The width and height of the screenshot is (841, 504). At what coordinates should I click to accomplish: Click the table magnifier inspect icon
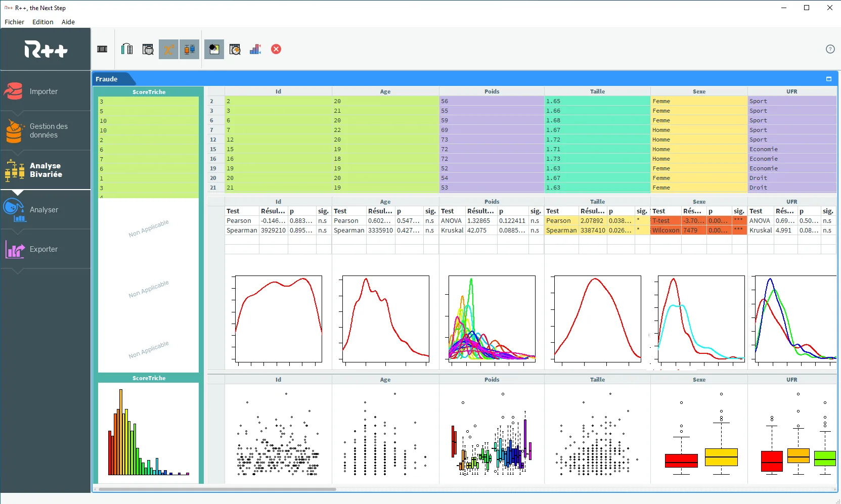pyautogui.click(x=148, y=49)
